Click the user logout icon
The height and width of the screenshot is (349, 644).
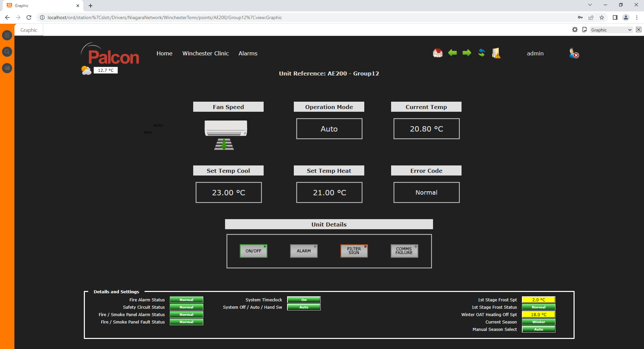click(574, 53)
